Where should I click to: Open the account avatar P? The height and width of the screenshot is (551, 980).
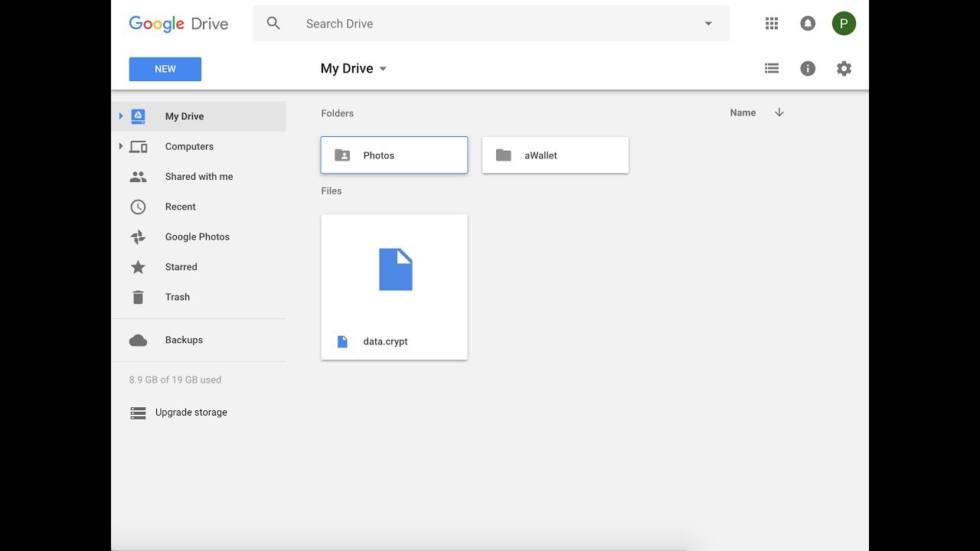click(844, 24)
